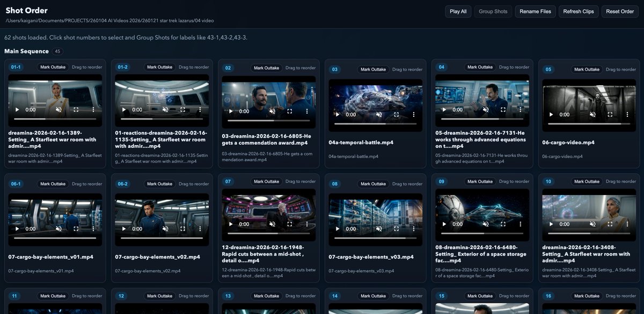Play the video in shot 07
The height and width of the screenshot is (314, 644).
pos(231,224)
